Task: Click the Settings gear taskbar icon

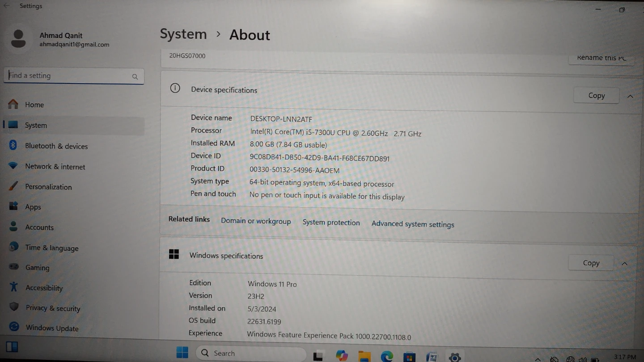Action: (x=455, y=357)
